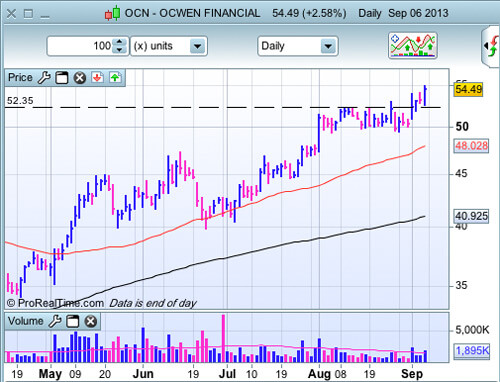Click the ProRealTime.com copyright link
Image resolution: width=500 pixels, height=382 pixels.
point(55,303)
